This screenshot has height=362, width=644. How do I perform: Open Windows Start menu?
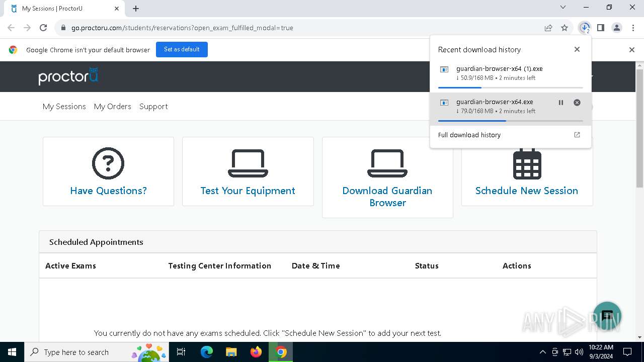click(12, 352)
